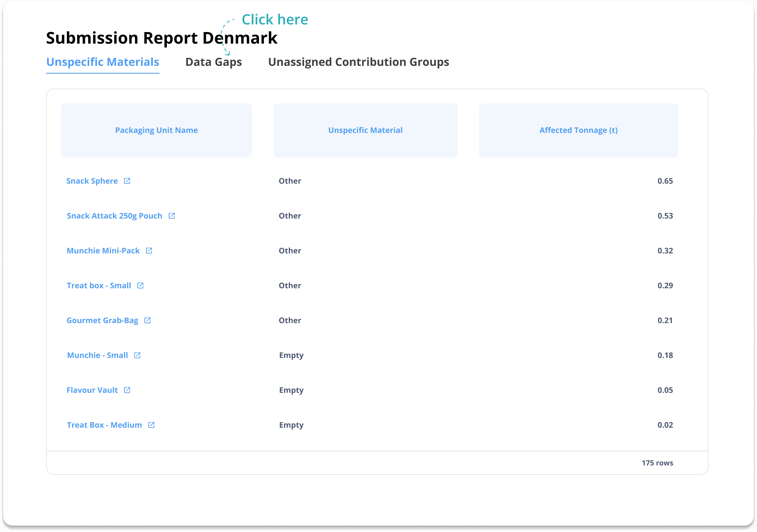Click the Treat Box - Medium link

click(x=104, y=425)
